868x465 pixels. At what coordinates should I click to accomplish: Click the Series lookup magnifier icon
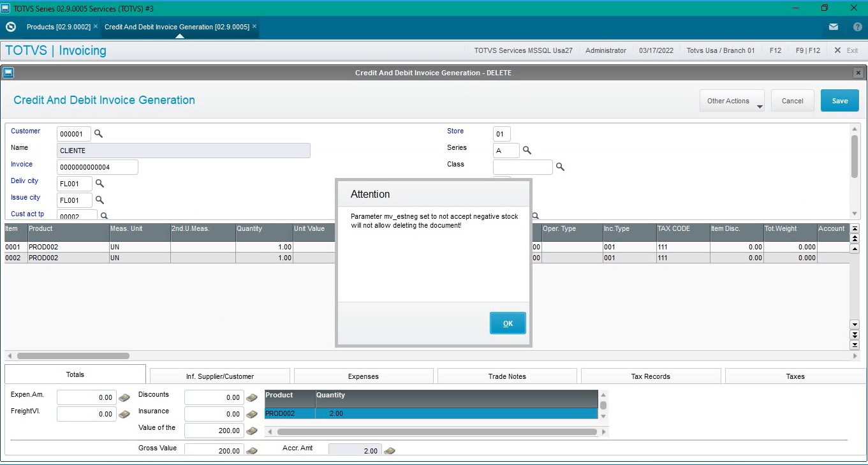[x=527, y=151]
